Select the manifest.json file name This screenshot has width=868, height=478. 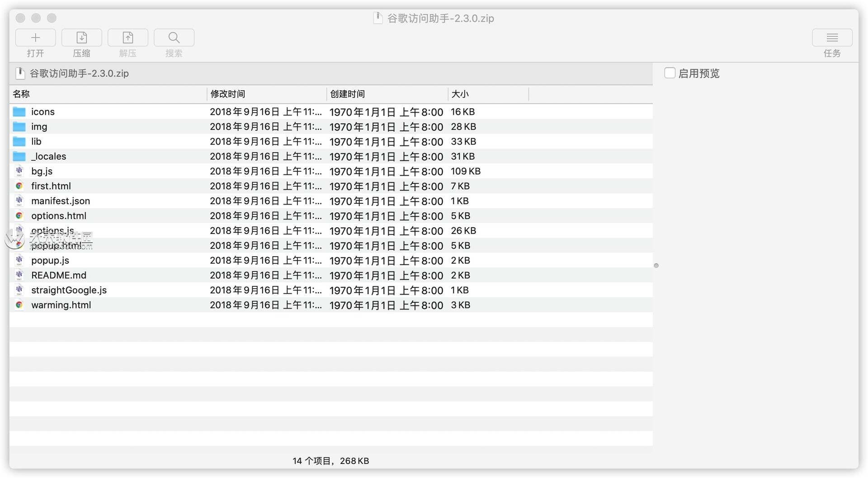point(61,201)
